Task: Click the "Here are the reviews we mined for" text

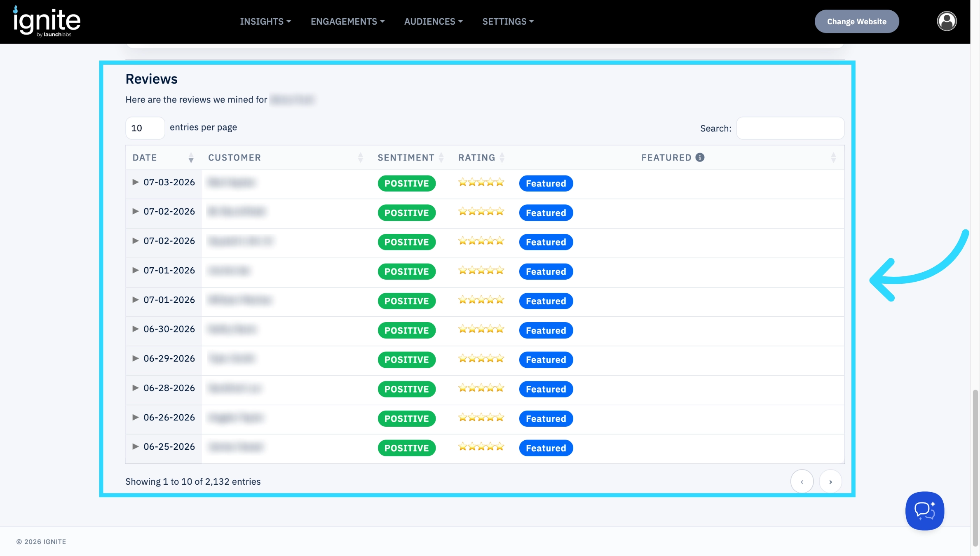Action: (196, 100)
